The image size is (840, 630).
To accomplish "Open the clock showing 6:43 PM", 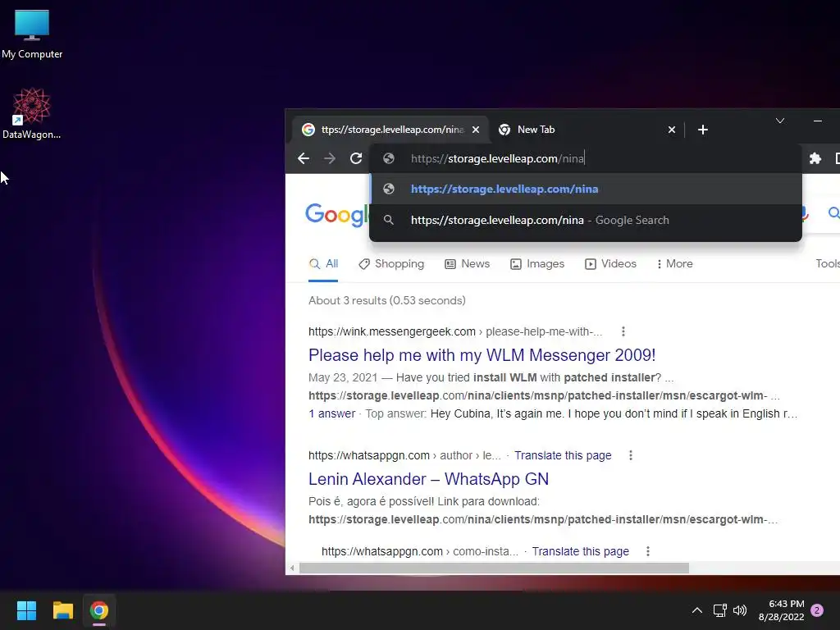I will click(781, 610).
